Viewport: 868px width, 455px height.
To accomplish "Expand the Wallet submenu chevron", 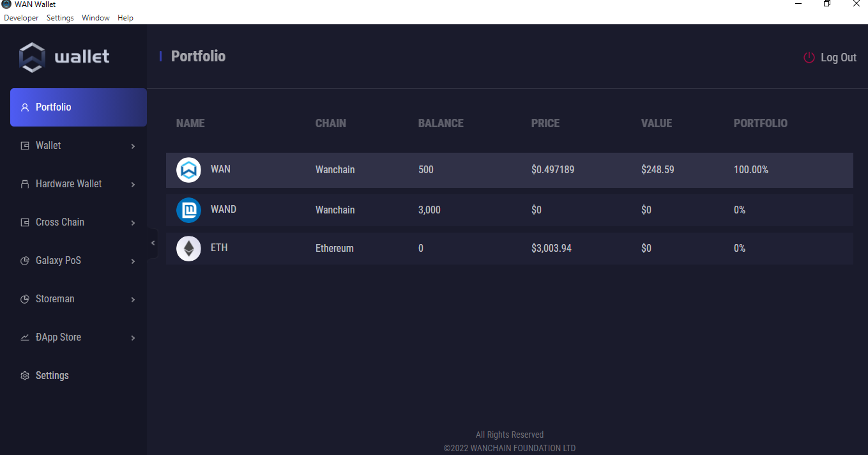I will point(133,146).
